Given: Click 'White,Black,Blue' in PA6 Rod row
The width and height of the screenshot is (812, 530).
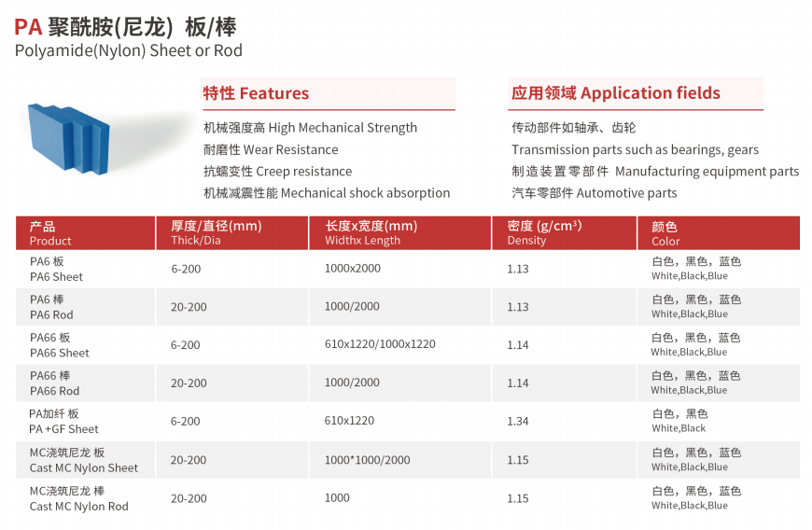Looking at the screenshot, I should click(x=690, y=314).
